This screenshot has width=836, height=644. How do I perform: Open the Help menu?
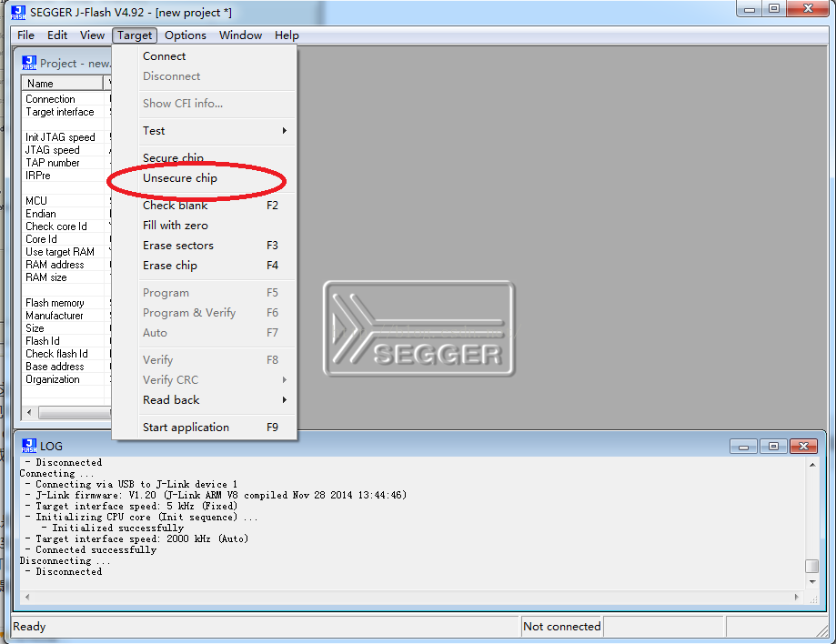287,35
